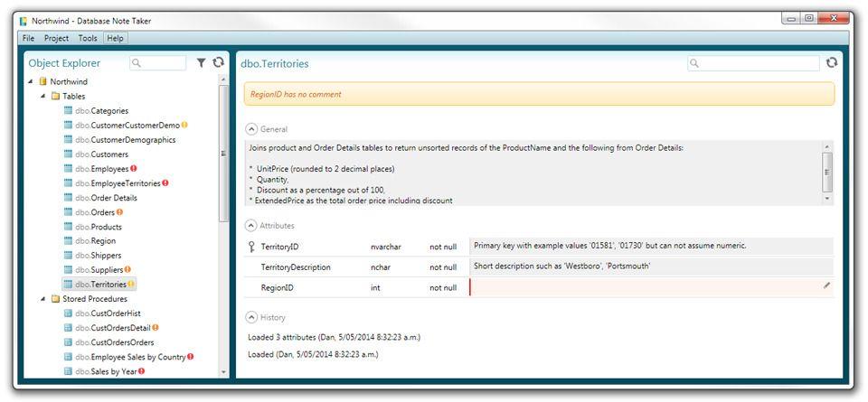Click the Object Explorer vertical scrollbar thumb
The width and height of the screenshot is (868, 402).
click(223, 154)
